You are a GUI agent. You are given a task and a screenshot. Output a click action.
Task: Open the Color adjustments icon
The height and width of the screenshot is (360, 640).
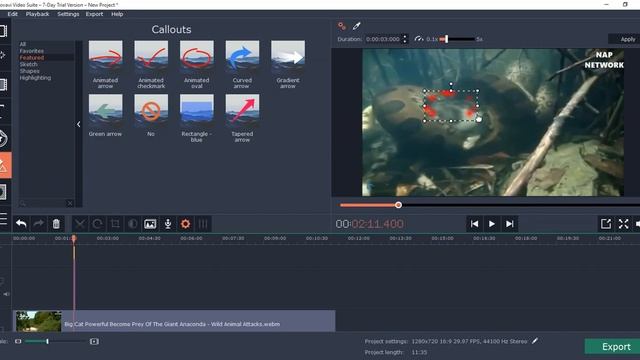click(x=133, y=224)
